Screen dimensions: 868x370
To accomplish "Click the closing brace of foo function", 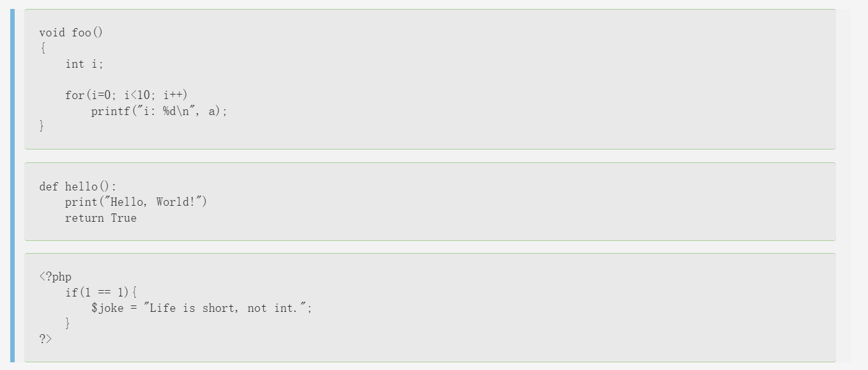I will click(x=42, y=126).
